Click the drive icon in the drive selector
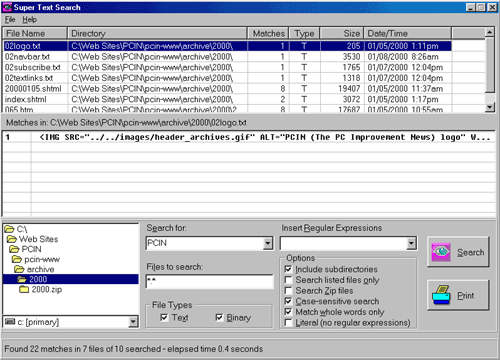 [x=10, y=322]
